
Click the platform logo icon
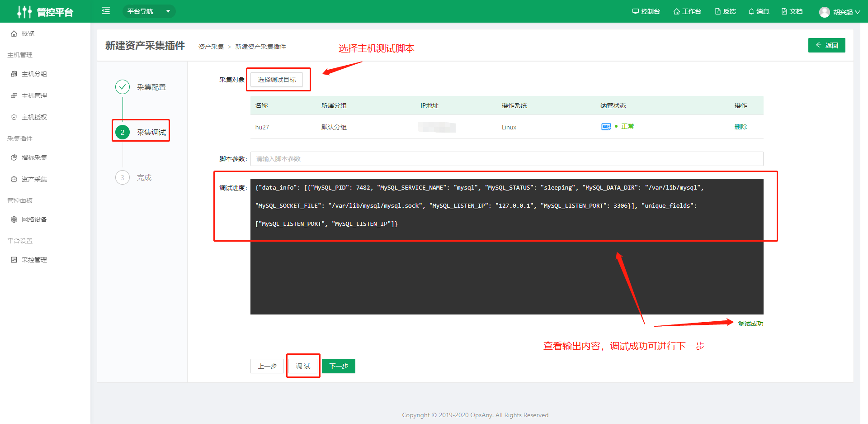(24, 12)
